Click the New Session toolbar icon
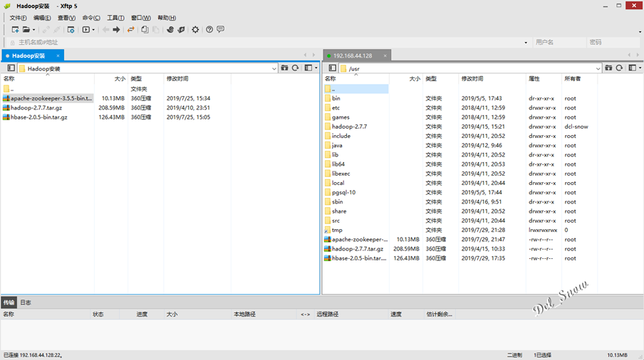 pyautogui.click(x=15, y=29)
